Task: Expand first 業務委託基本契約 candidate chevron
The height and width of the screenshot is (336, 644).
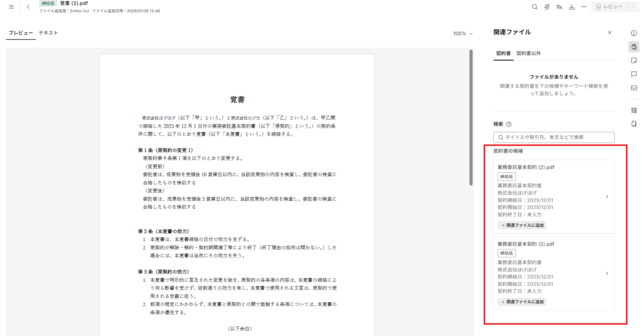Action: click(x=607, y=196)
